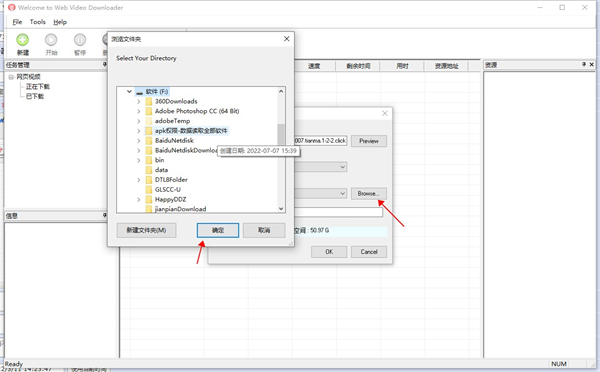Collapse the 网页视频 tree node
Screen dimensions: 600x372
pos(11,77)
